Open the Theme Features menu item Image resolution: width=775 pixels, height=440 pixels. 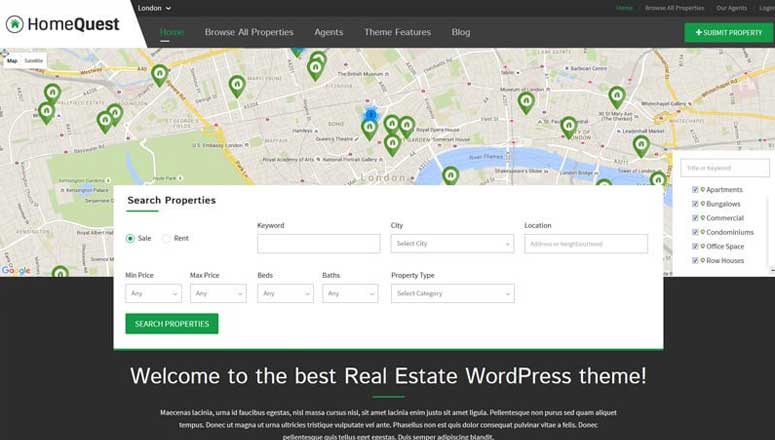(x=397, y=32)
